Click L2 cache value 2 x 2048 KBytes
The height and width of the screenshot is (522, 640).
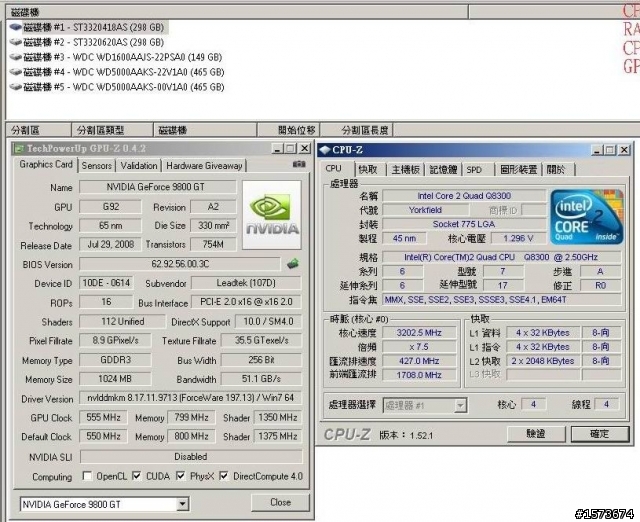(x=543, y=361)
